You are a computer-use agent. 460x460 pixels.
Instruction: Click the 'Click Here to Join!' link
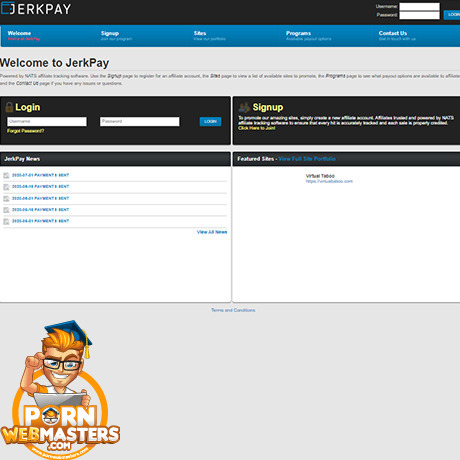point(257,128)
